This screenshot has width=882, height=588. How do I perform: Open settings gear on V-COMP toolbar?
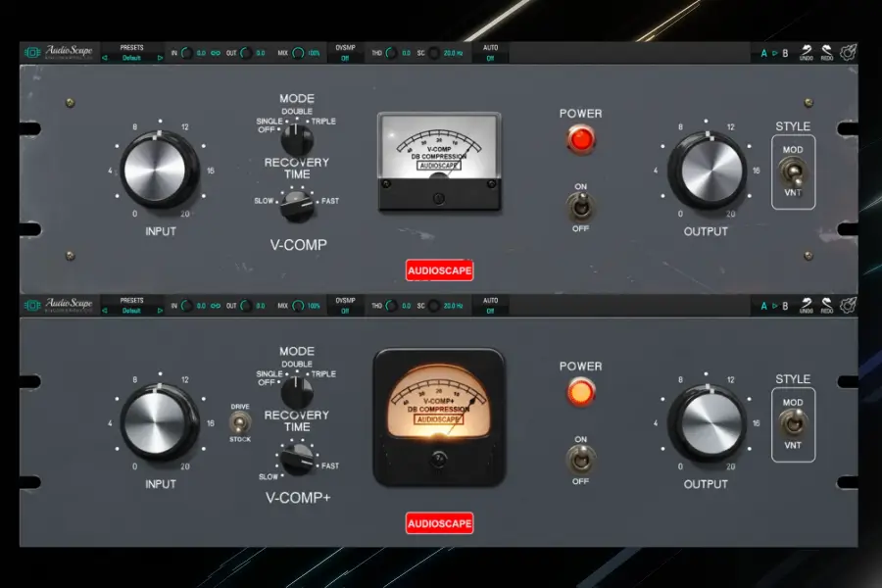pyautogui.click(x=849, y=53)
